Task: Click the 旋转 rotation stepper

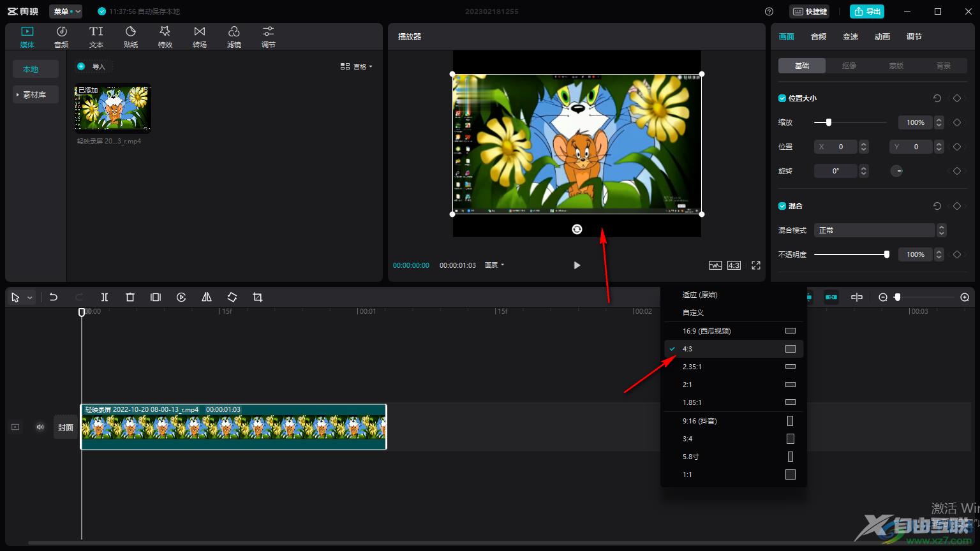Action: pyautogui.click(x=864, y=171)
